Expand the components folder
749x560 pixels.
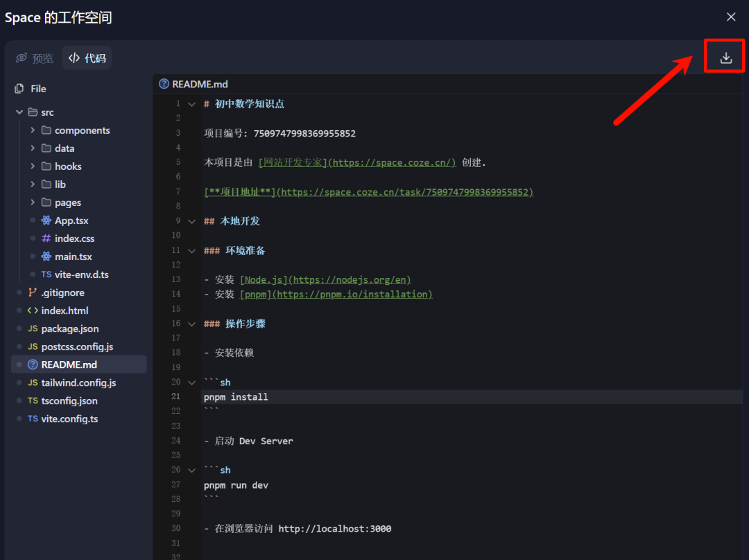pos(33,130)
